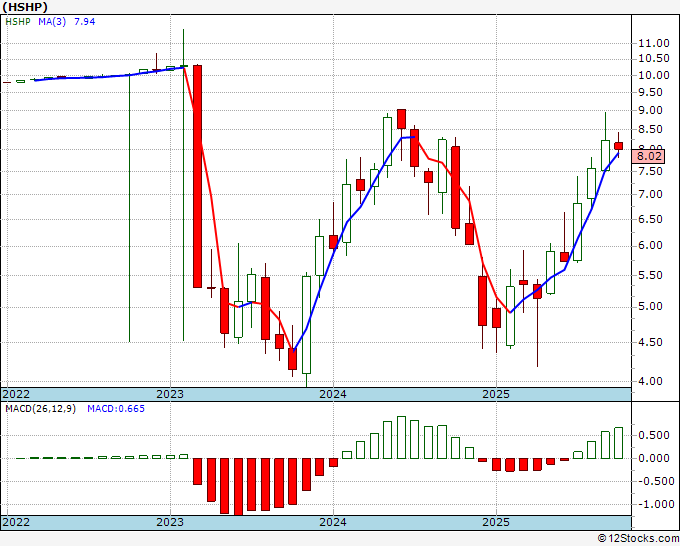Click the 5.00 price axis label
Image resolution: width=680 pixels, height=546 pixels.
pyautogui.click(x=650, y=307)
